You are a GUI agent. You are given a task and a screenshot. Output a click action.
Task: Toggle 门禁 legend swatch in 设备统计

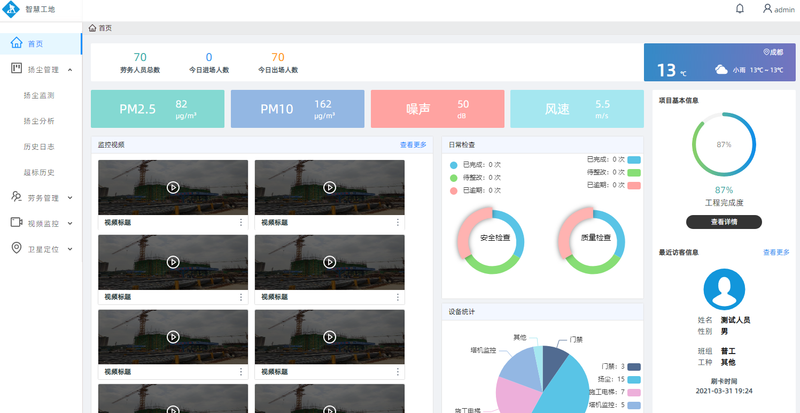point(634,367)
